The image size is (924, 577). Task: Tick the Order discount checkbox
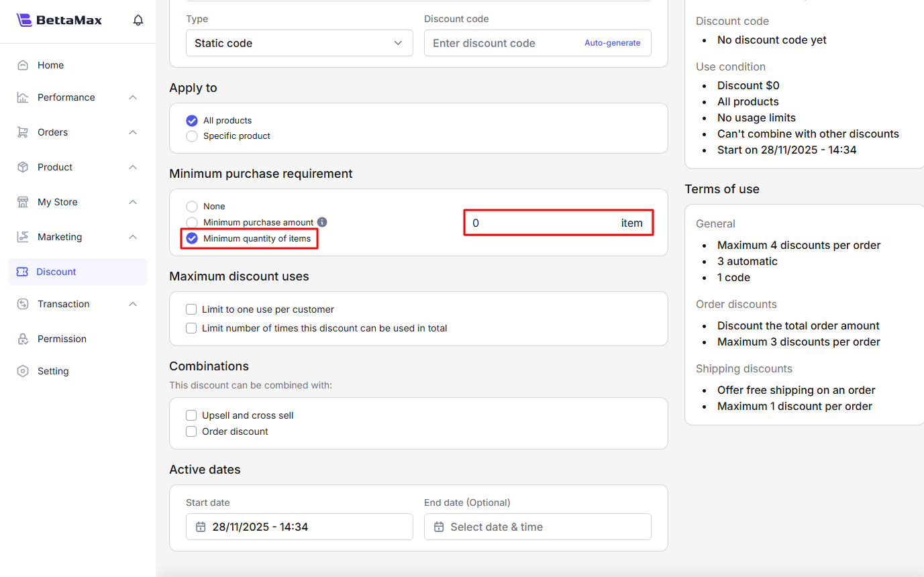[x=191, y=431]
